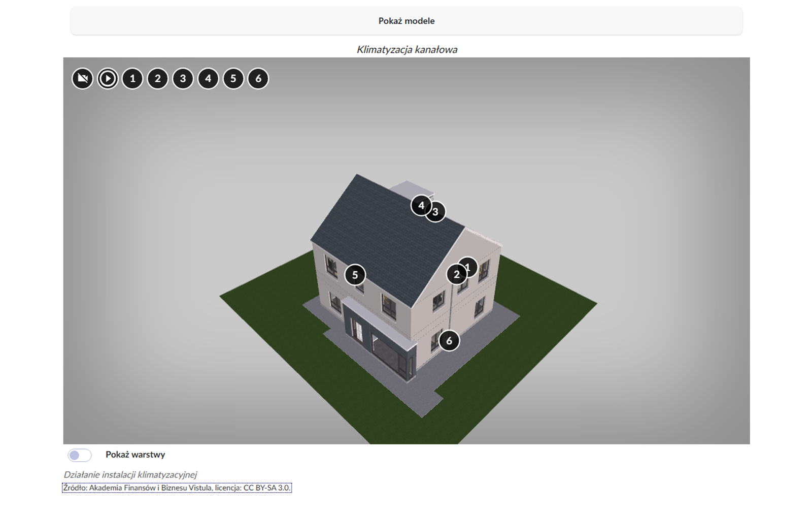Click hotspot 3 near the chimney
The height and width of the screenshot is (511, 812).
coord(437,212)
